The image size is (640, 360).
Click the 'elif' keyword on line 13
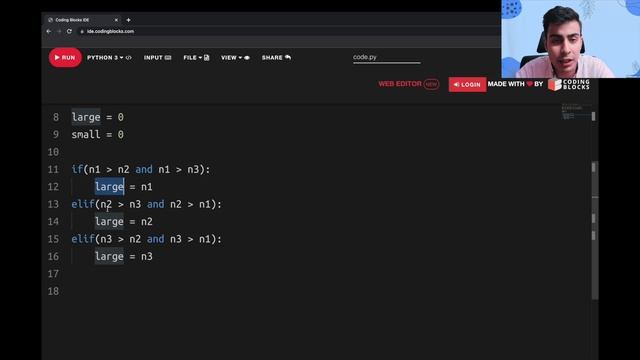pyautogui.click(x=83, y=204)
